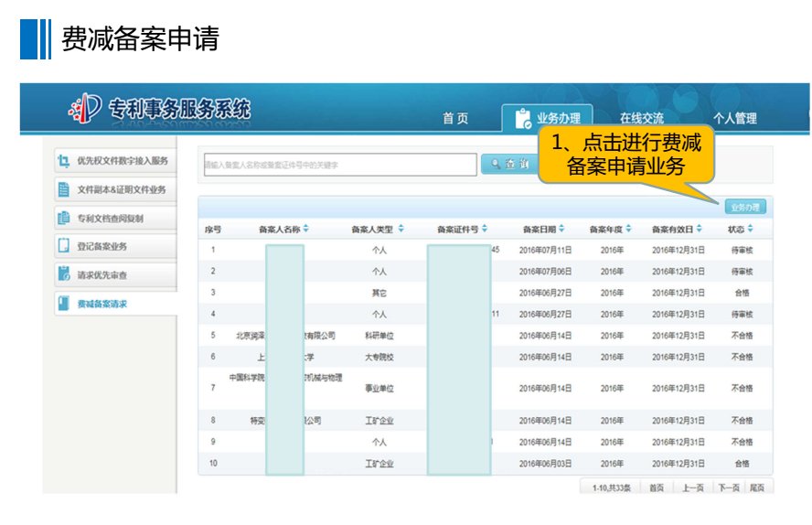The image size is (812, 525).
Task: Click 不合格 status in row 5
Action: 743,336
